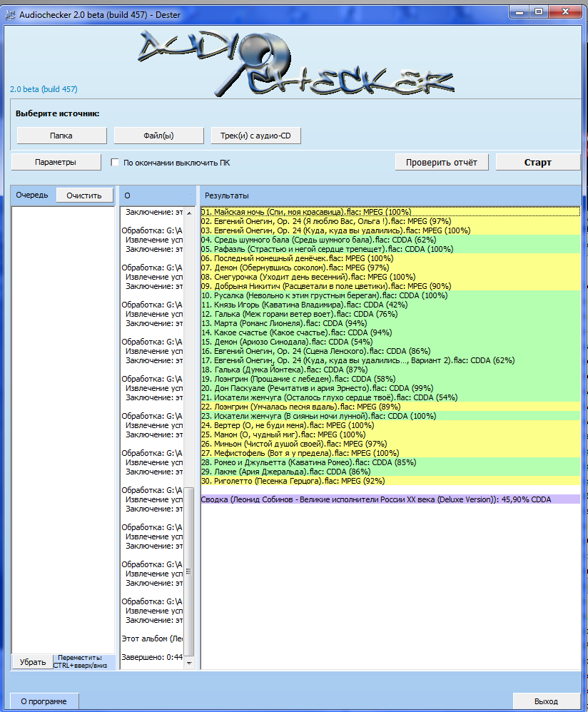Select Трек(и) с аудио-CD source
The width and height of the screenshot is (588, 712).
(255, 136)
